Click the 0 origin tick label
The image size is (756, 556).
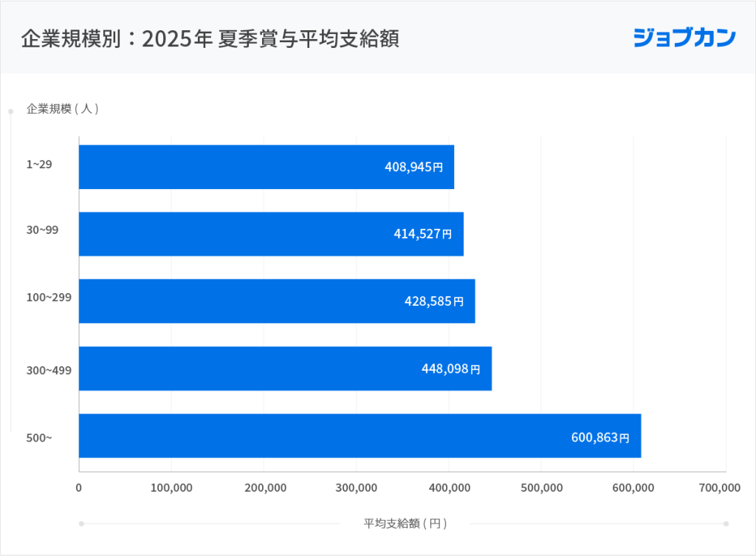tap(78, 488)
